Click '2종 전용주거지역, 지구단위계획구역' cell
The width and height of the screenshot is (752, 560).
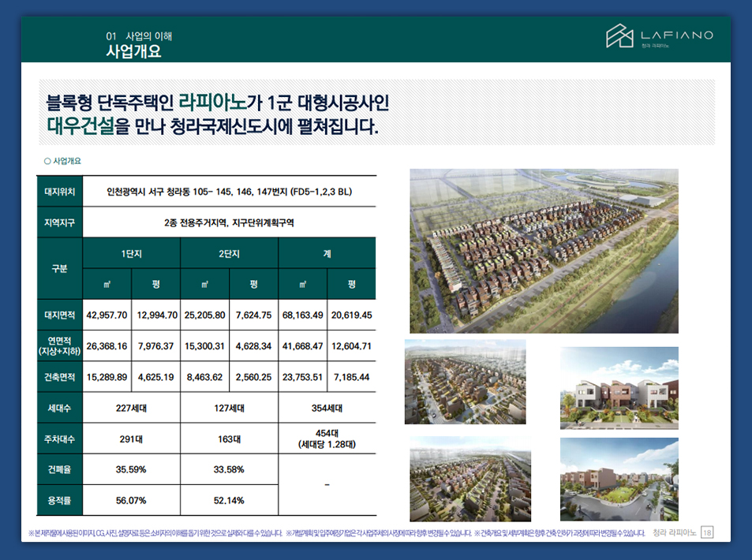click(x=230, y=222)
